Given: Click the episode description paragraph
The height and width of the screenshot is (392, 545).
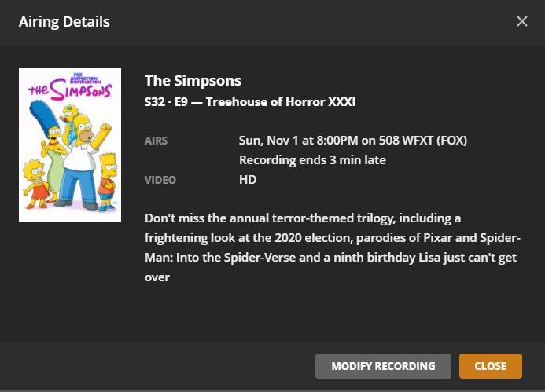Looking at the screenshot, I should [x=333, y=247].
